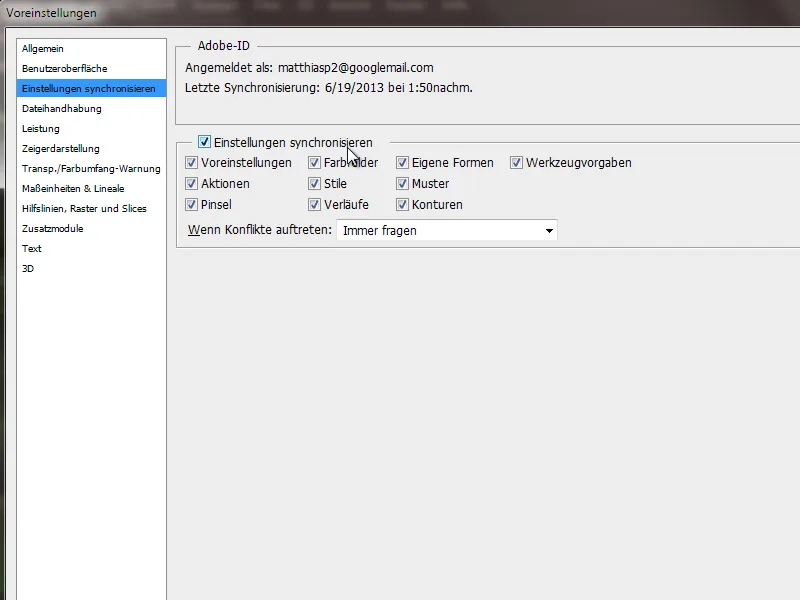Open the Dateihandhabung preferences category
Screen dimensions: 800x600
pyautogui.click(x=91, y=108)
